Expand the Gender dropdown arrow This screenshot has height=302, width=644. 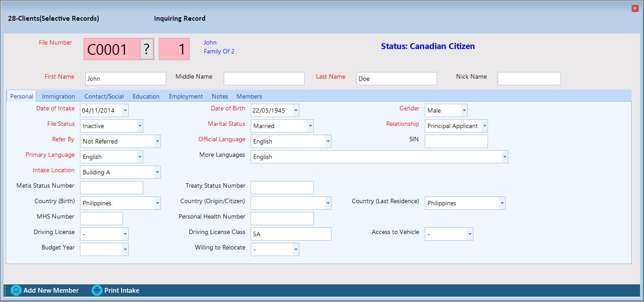[464, 110]
